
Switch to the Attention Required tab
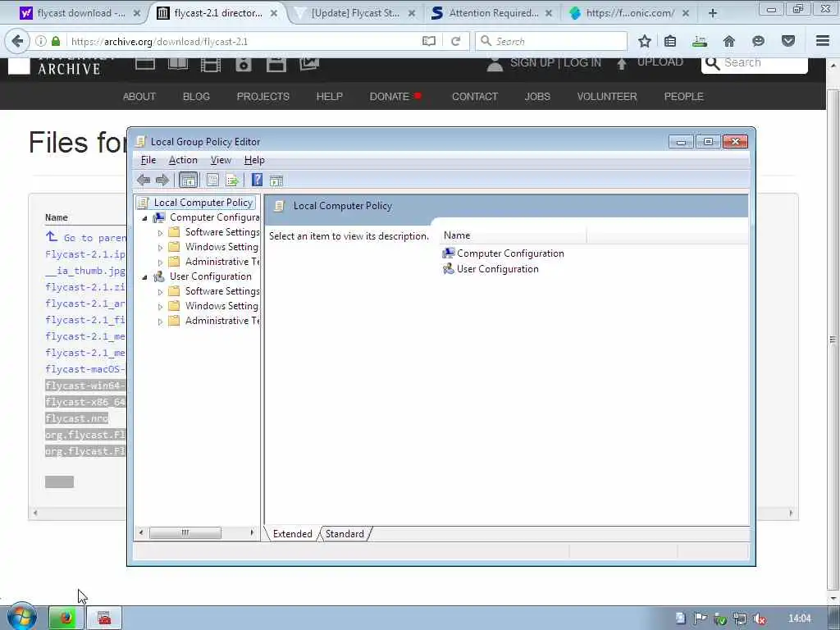pyautogui.click(x=493, y=13)
